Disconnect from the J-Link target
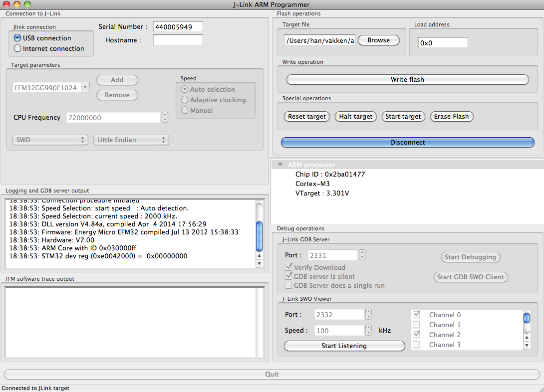Viewport: 544px width, 392px height. [x=407, y=142]
